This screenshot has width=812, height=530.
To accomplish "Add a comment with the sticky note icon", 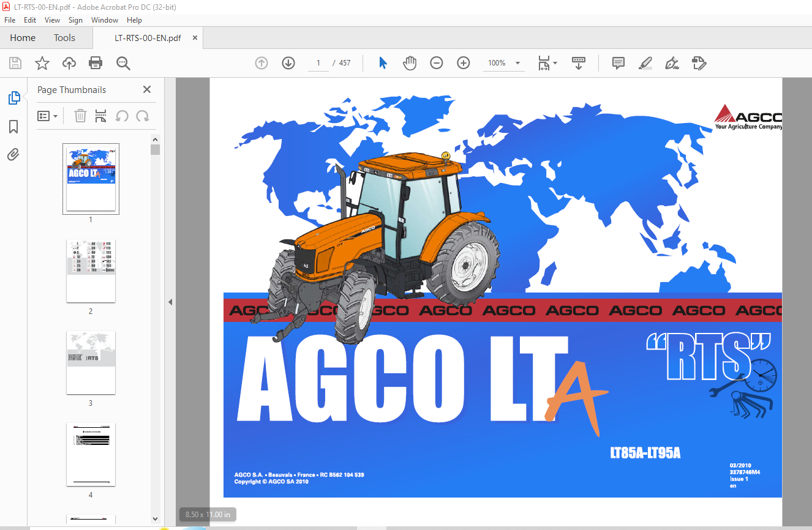I will coord(618,63).
